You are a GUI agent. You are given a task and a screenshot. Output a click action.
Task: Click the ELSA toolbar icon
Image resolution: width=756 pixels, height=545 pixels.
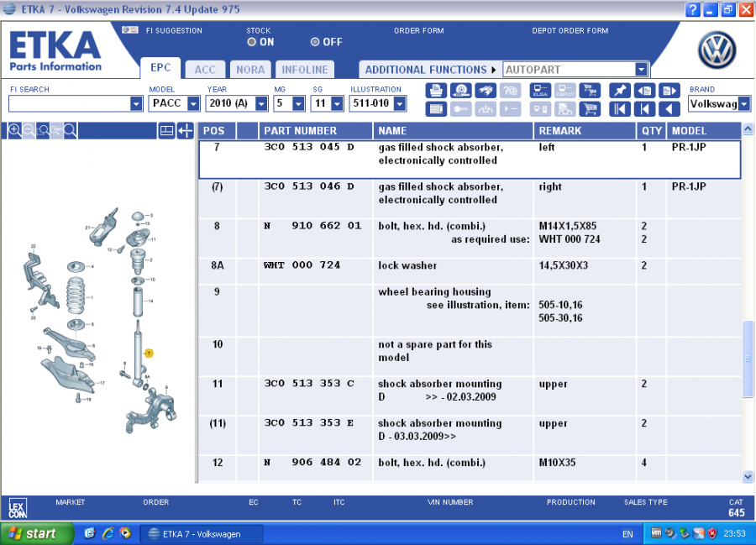[540, 91]
